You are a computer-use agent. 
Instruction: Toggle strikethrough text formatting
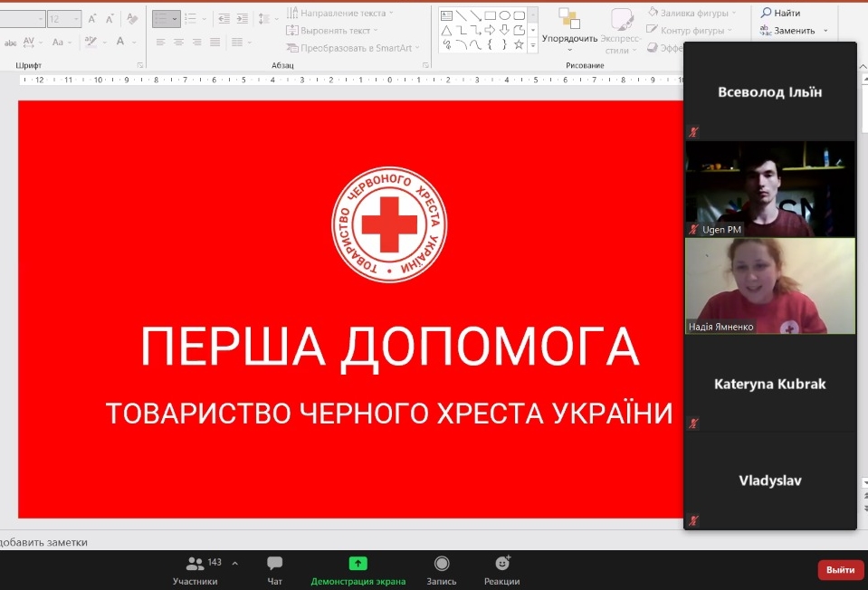click(10, 43)
